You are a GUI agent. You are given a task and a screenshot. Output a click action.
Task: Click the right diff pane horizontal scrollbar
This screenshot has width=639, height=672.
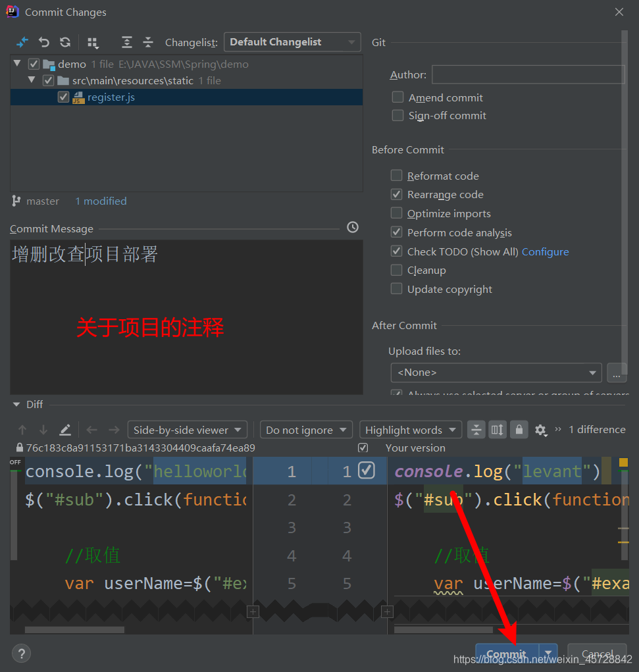443,630
